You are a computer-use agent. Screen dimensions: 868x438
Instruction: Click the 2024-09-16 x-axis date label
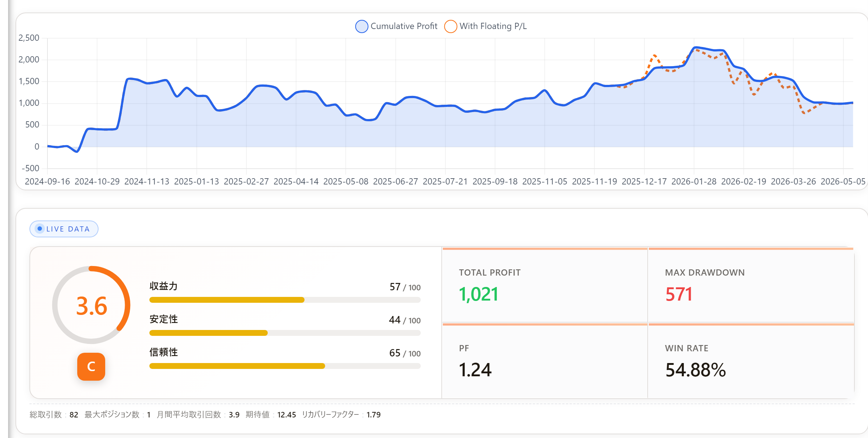coord(47,182)
